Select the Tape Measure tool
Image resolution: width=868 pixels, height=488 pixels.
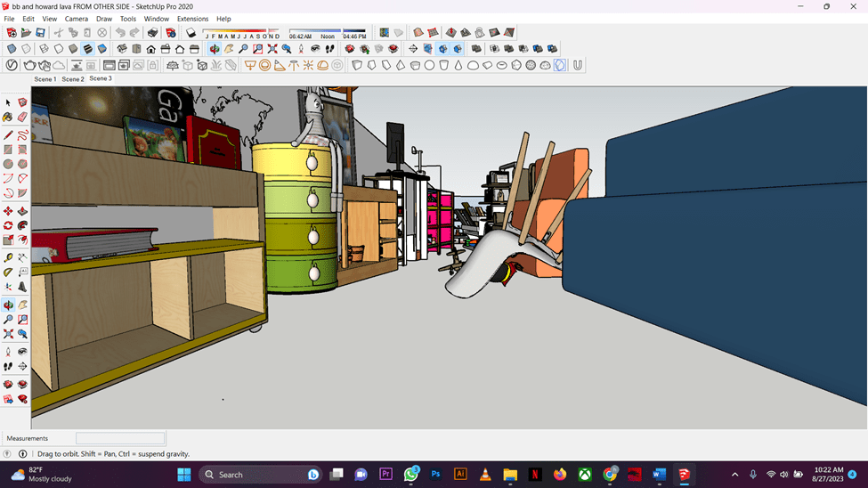tap(8, 257)
